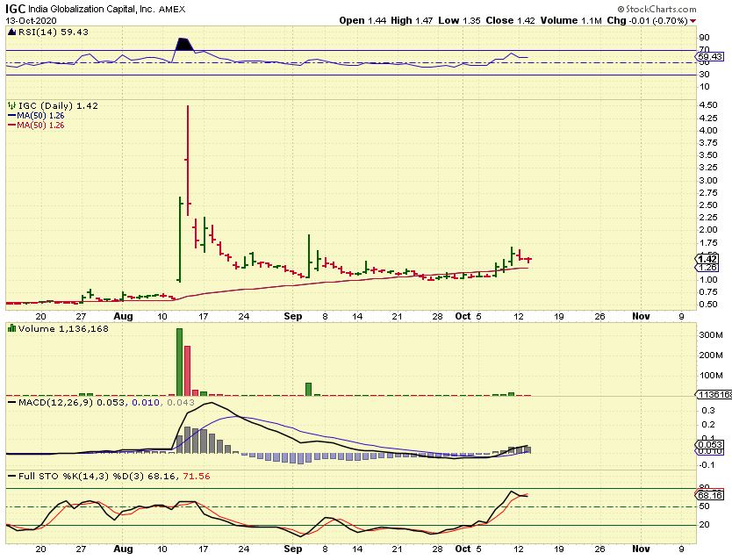Click the red MA(50) legend line swatch
Viewport: 732px width, 560px height.
pyautogui.click(x=12, y=125)
